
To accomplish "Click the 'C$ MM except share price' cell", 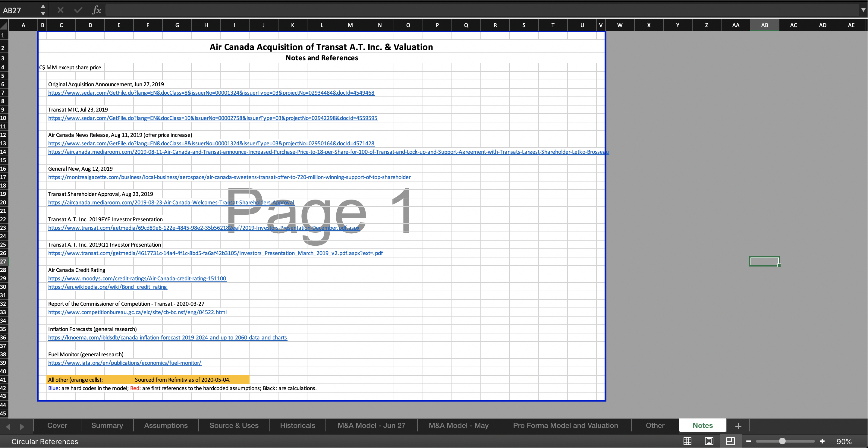I will (70, 68).
